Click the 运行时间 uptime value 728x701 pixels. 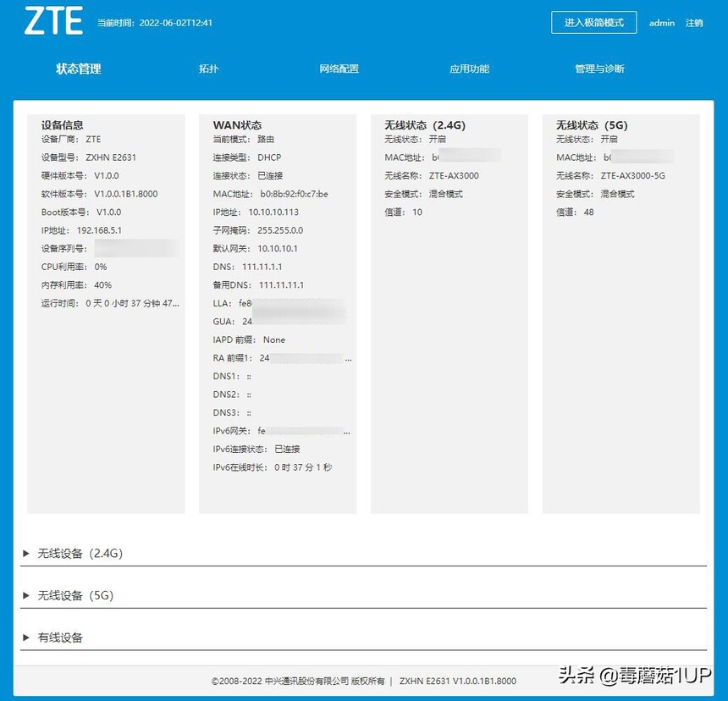[x=132, y=303]
